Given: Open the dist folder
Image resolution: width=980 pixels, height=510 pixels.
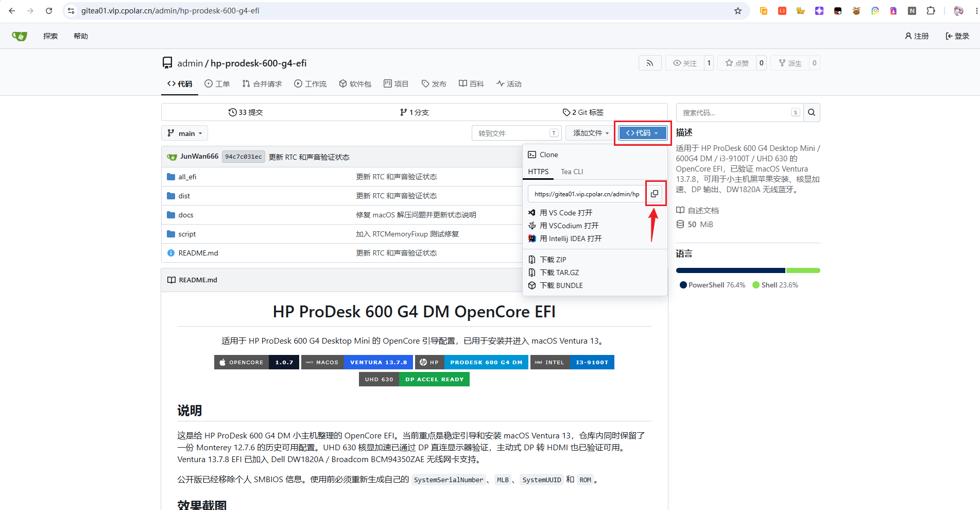Looking at the screenshot, I should (x=184, y=196).
